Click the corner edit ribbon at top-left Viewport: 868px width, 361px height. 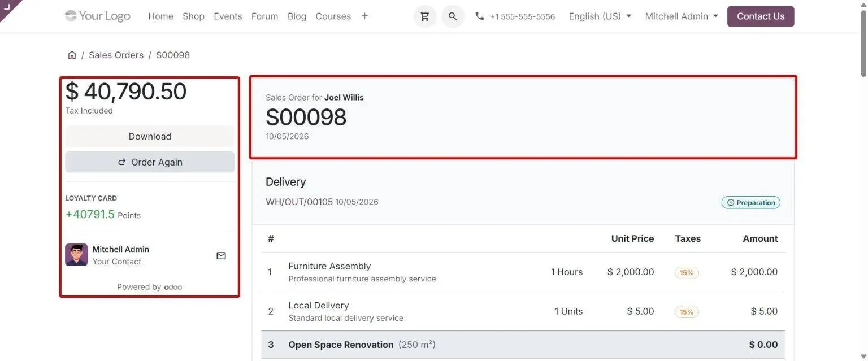tap(8, 7)
